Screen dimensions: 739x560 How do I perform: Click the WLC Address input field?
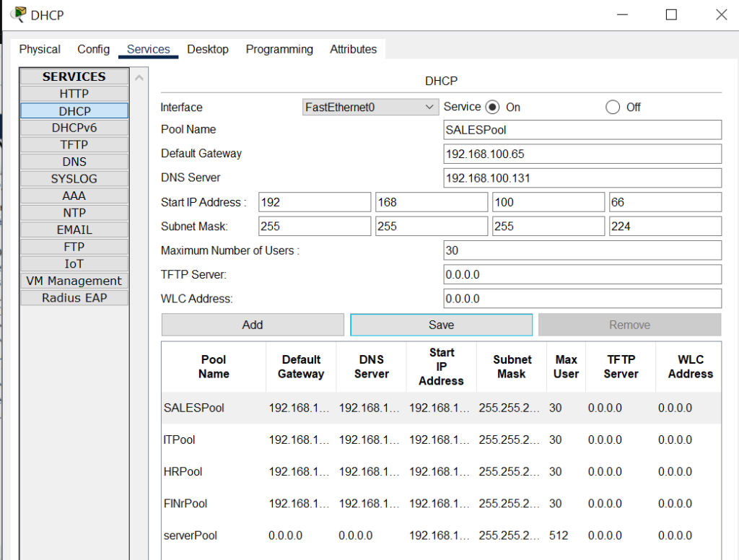[582, 298]
